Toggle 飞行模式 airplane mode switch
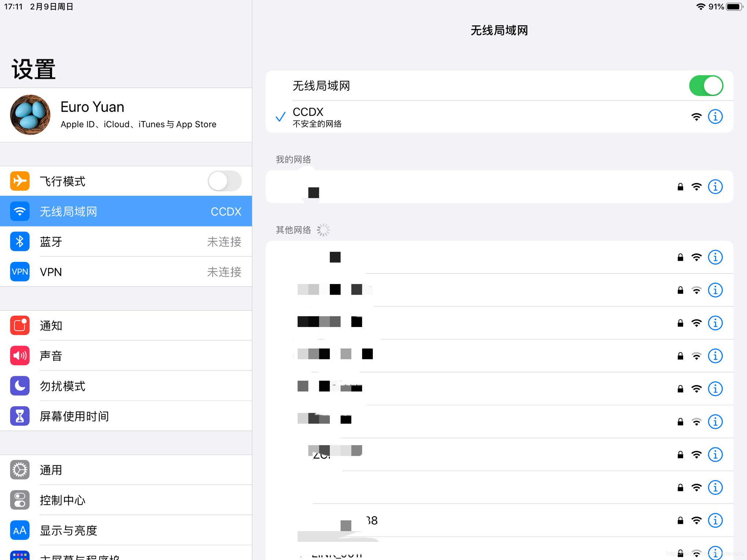This screenshot has height=560, width=747. (224, 181)
